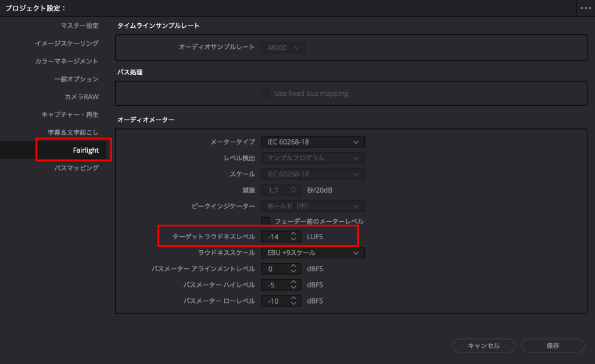Click the バスメーター ハイレベル value field
This screenshot has width=595, height=364.
pos(278,284)
